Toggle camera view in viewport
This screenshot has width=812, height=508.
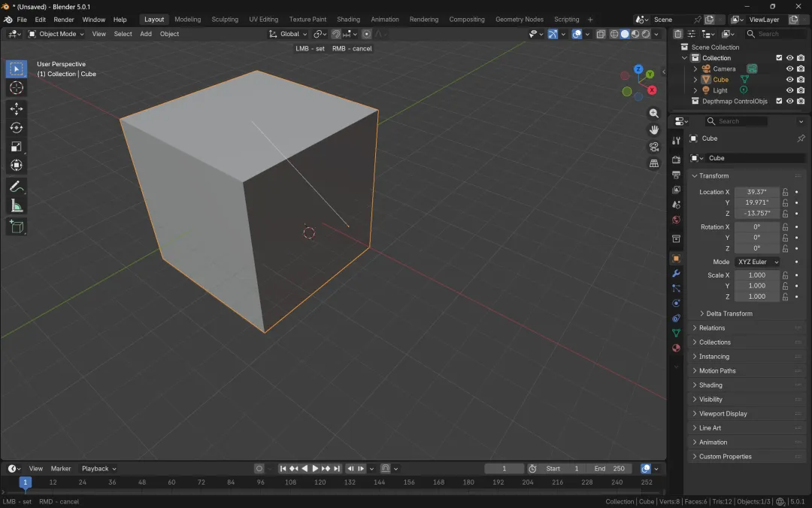pos(653,147)
